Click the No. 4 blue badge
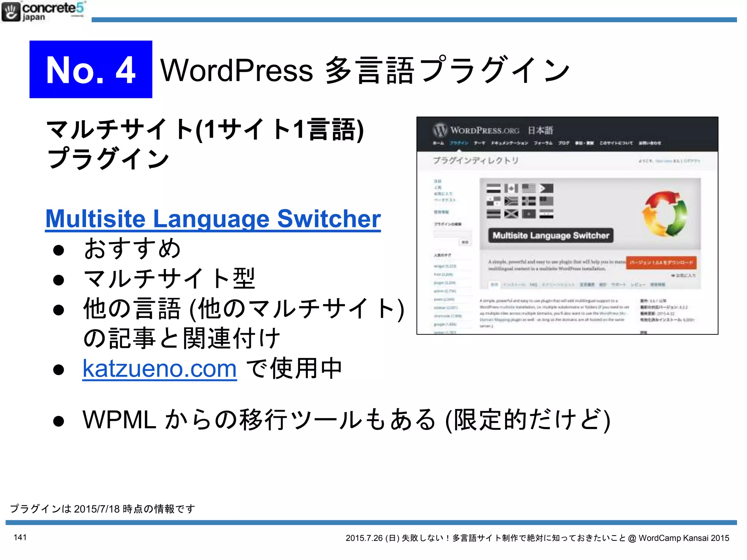 pyautogui.click(x=91, y=69)
